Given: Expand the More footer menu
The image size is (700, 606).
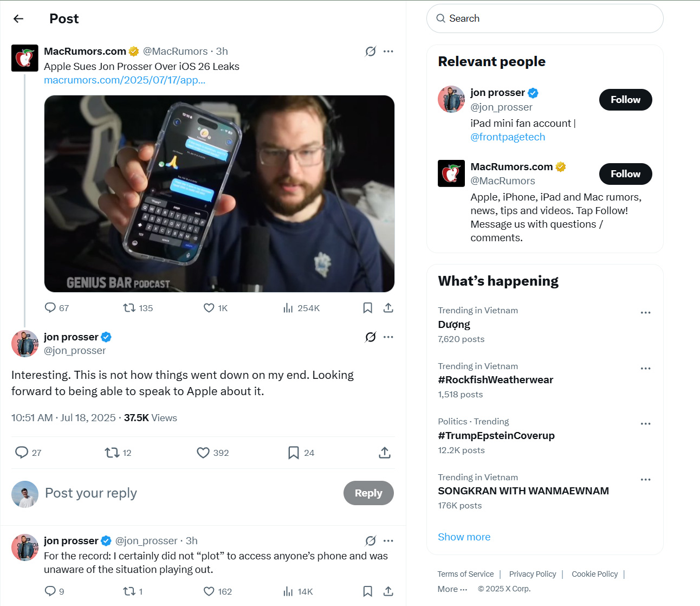Looking at the screenshot, I should point(452,589).
